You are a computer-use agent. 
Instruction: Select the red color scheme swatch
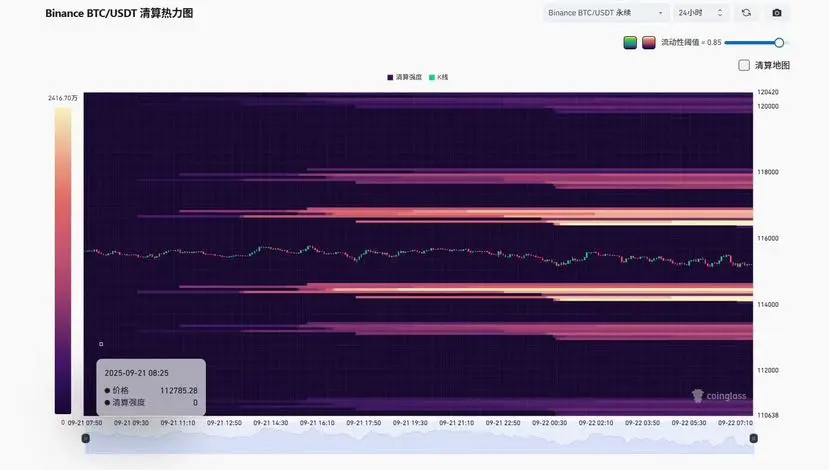[x=649, y=42]
